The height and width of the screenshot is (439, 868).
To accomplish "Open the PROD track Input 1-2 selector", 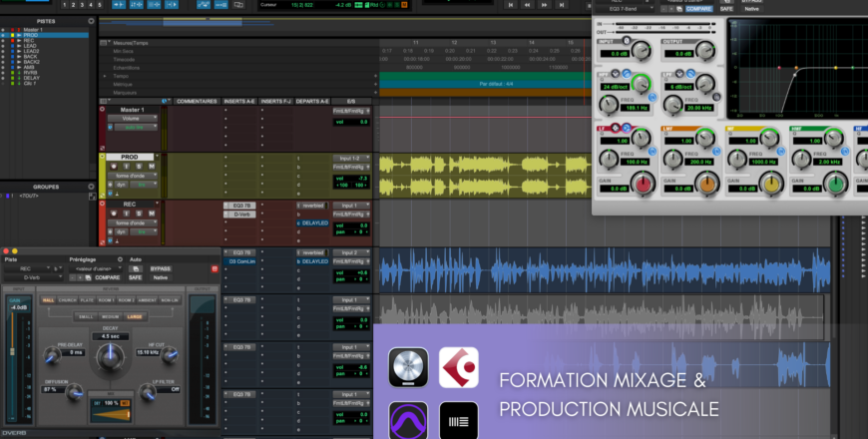I will click(351, 159).
